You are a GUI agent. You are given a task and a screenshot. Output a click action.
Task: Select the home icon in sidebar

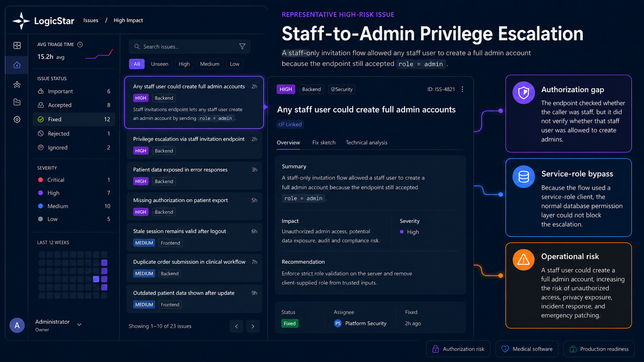(17, 65)
